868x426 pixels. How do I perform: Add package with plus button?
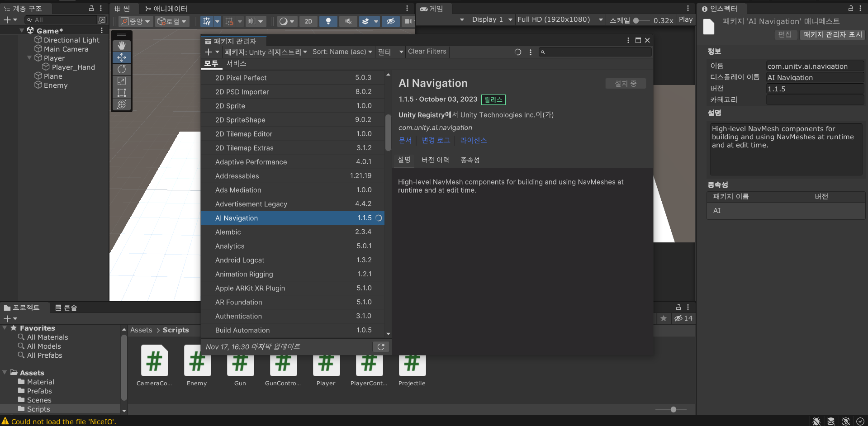point(212,52)
